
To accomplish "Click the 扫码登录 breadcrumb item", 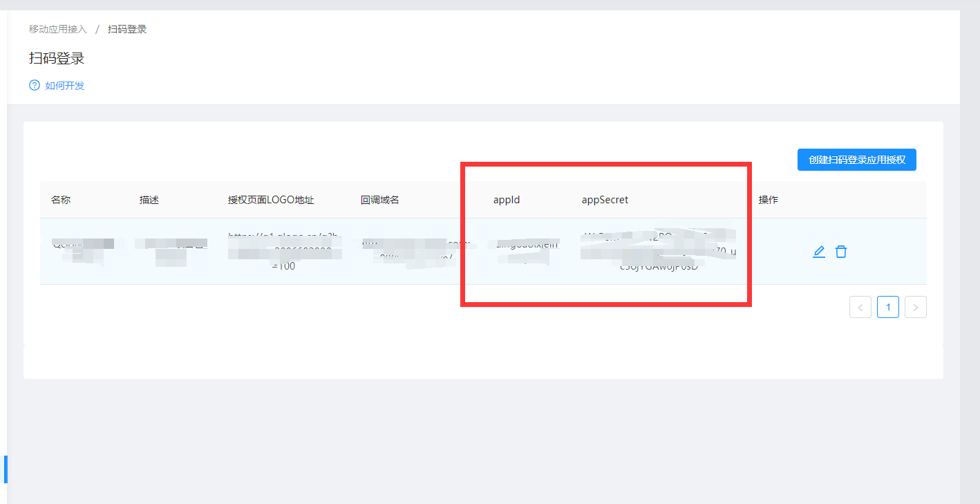I will click(127, 29).
